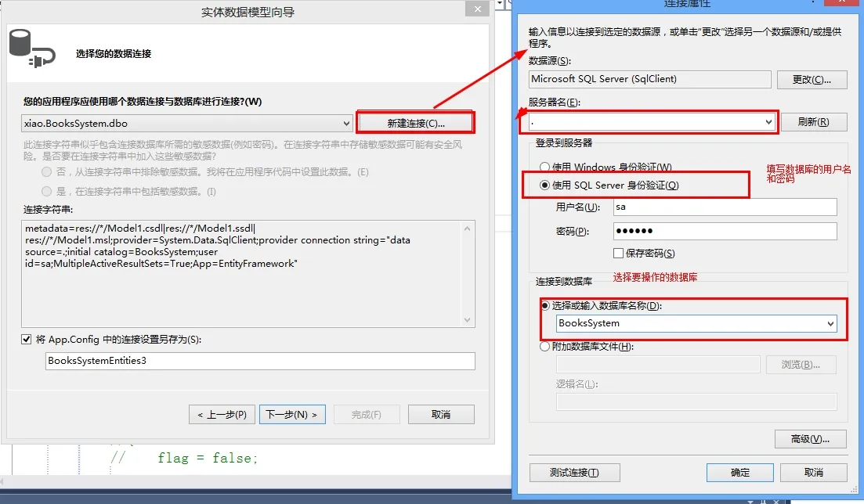This screenshot has width=864, height=504.
Task: Click 刷新(R) to refresh servers
Action: tap(813, 122)
